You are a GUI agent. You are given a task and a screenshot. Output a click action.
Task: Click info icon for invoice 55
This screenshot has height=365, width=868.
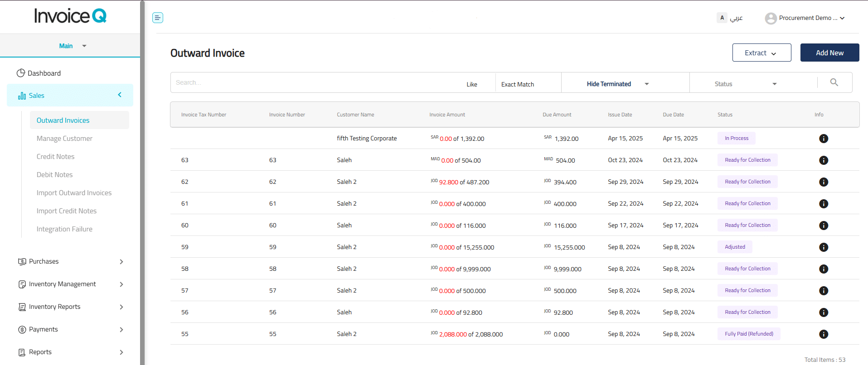click(824, 334)
